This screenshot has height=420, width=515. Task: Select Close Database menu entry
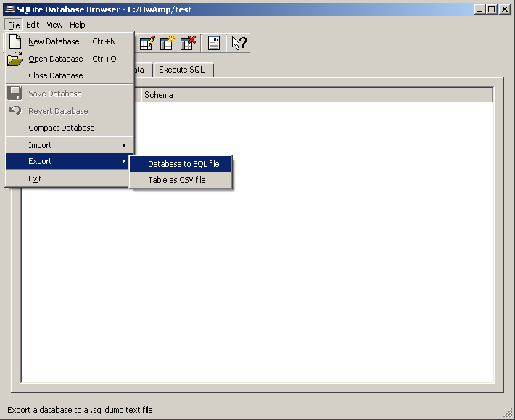[70, 75]
